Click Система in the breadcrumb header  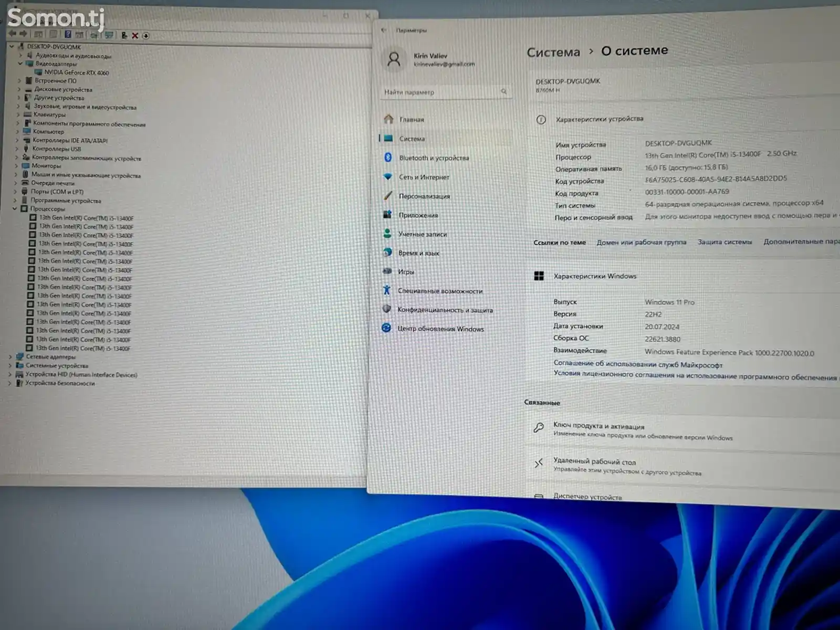coord(553,52)
